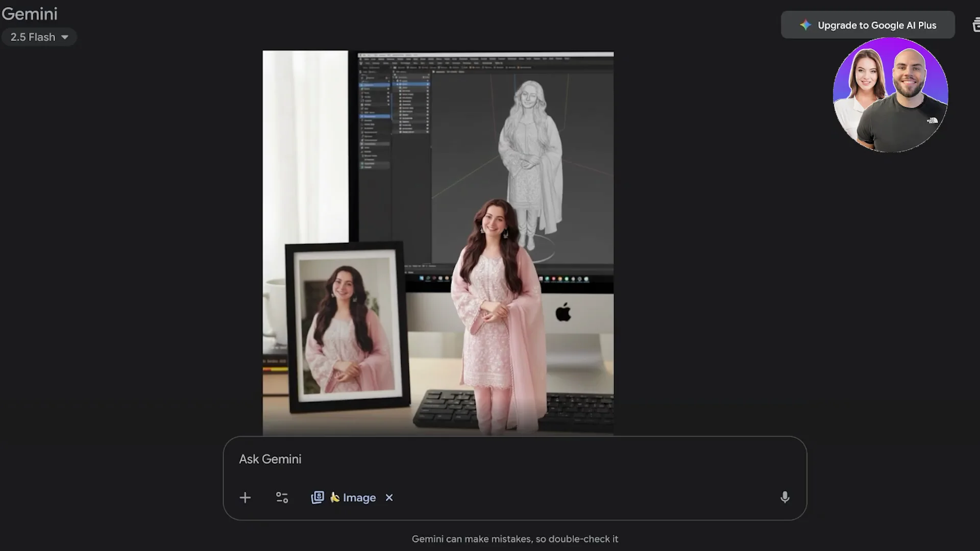Click the sparkle icon in the Upgrade button
Image resolution: width=980 pixels, height=551 pixels.
[x=805, y=25]
